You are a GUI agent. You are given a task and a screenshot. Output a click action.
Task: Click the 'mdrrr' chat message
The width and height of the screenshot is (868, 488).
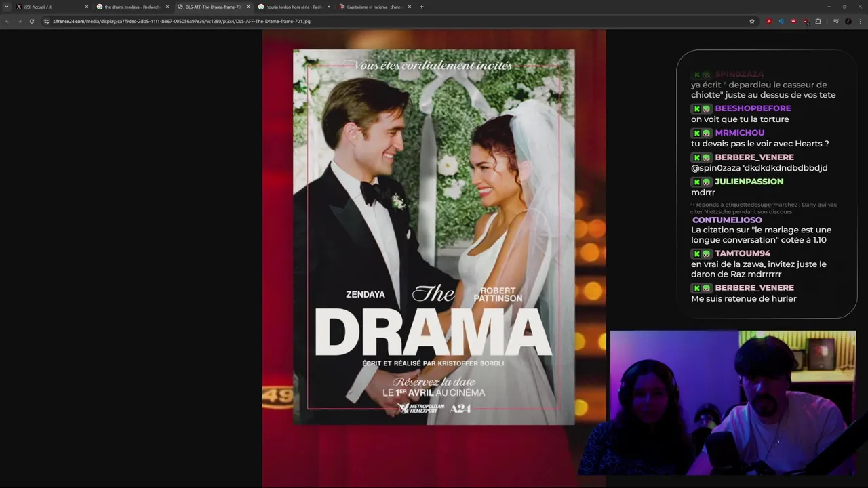[703, 192]
